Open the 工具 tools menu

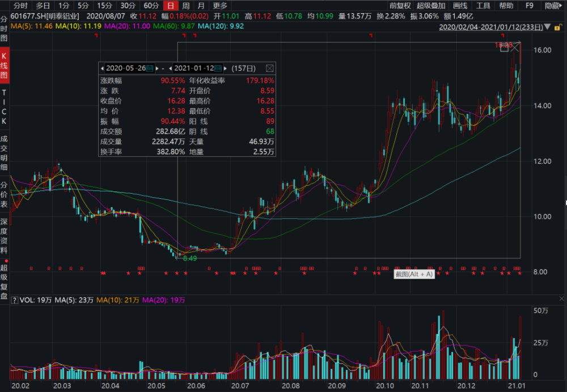coord(483,6)
